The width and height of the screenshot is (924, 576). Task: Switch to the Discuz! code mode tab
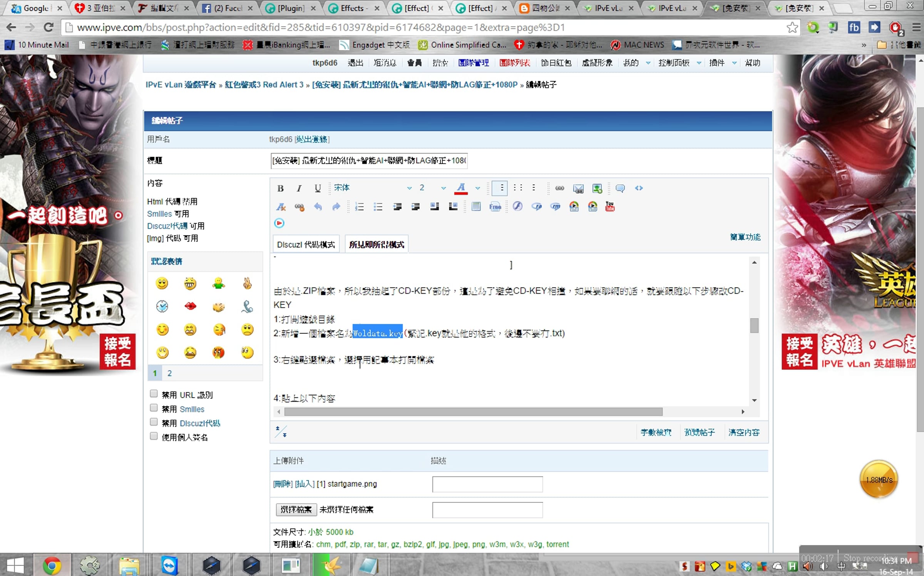coord(306,244)
